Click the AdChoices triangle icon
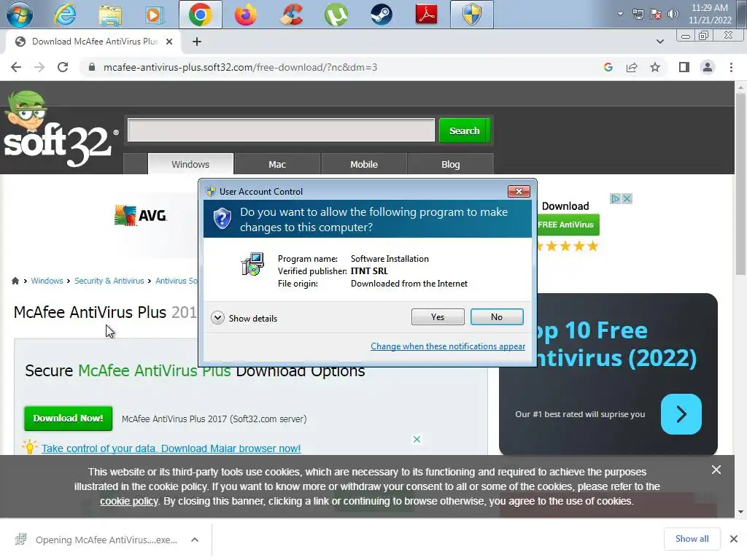 [x=616, y=198]
